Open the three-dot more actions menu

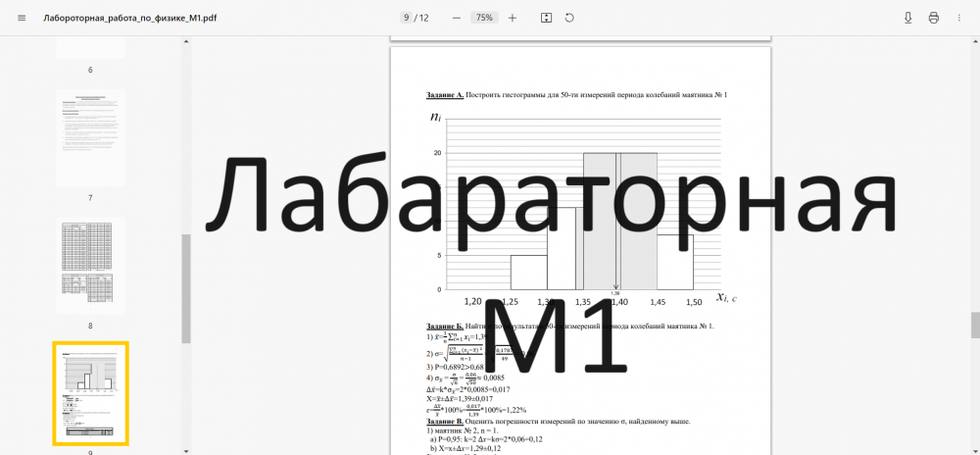coord(958,18)
